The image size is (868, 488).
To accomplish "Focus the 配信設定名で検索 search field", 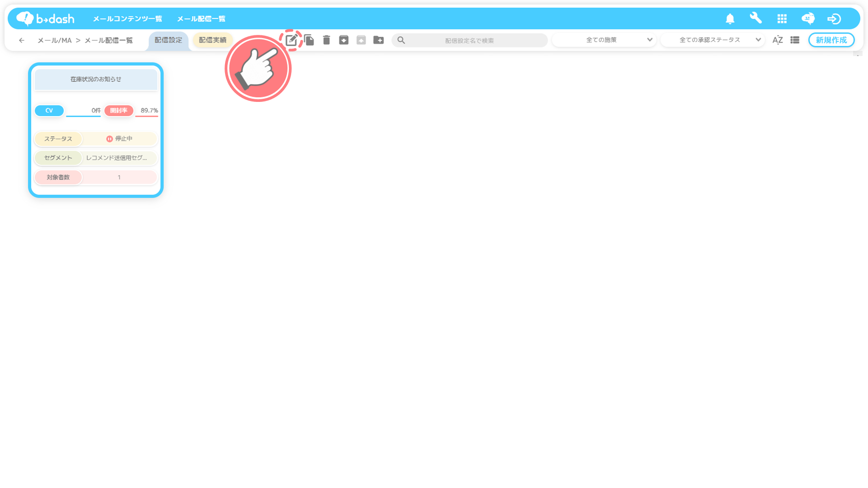I will pyautogui.click(x=469, y=40).
